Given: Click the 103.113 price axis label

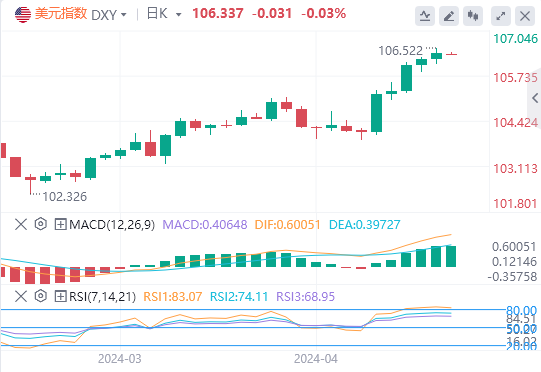Looking at the screenshot, I should coord(515,169).
